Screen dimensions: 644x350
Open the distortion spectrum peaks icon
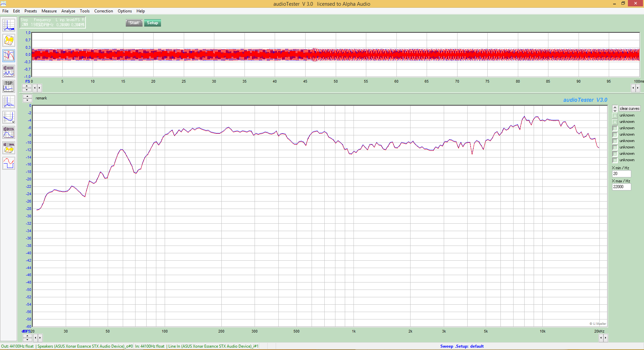click(9, 102)
